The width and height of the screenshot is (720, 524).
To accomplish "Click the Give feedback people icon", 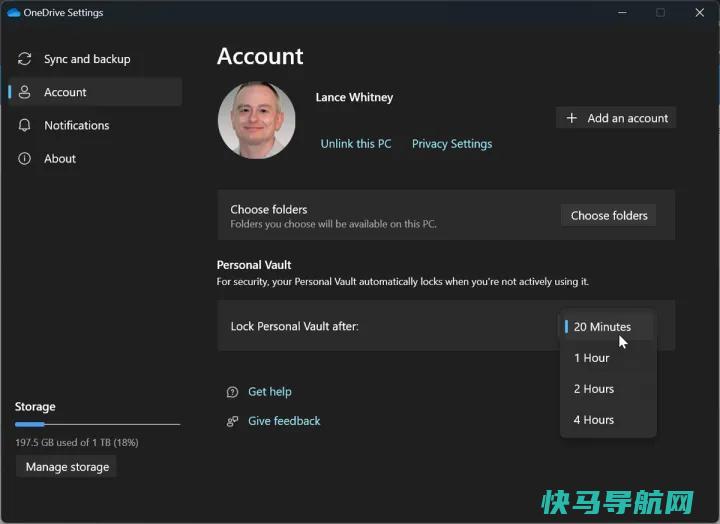I will coord(232,421).
